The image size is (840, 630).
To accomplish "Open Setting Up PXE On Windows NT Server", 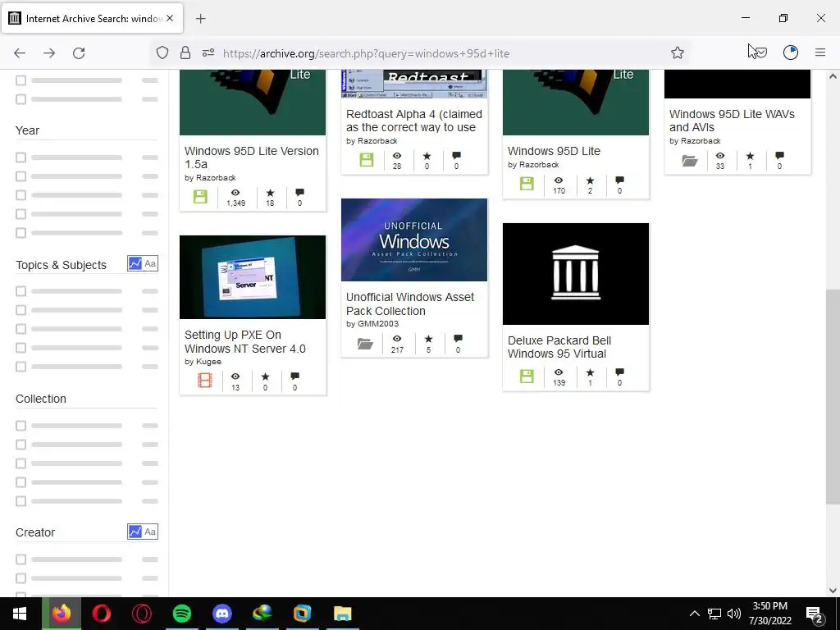I will point(245,342).
